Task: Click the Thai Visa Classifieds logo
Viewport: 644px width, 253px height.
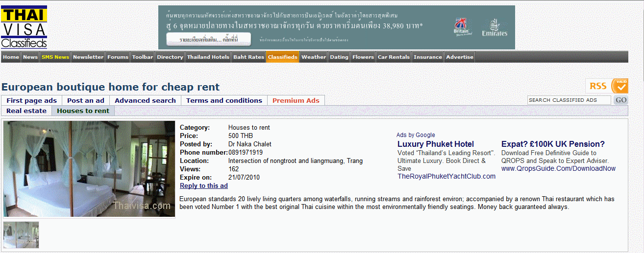Action: tap(24, 27)
